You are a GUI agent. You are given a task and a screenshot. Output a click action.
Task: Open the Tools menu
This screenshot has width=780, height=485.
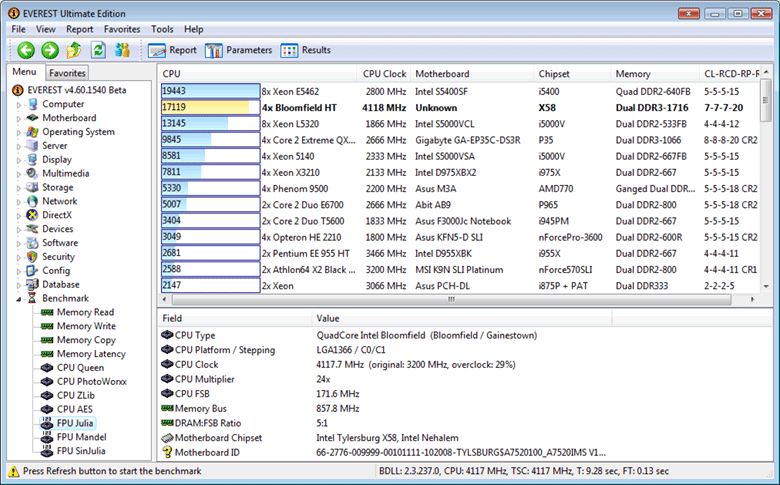(x=162, y=29)
